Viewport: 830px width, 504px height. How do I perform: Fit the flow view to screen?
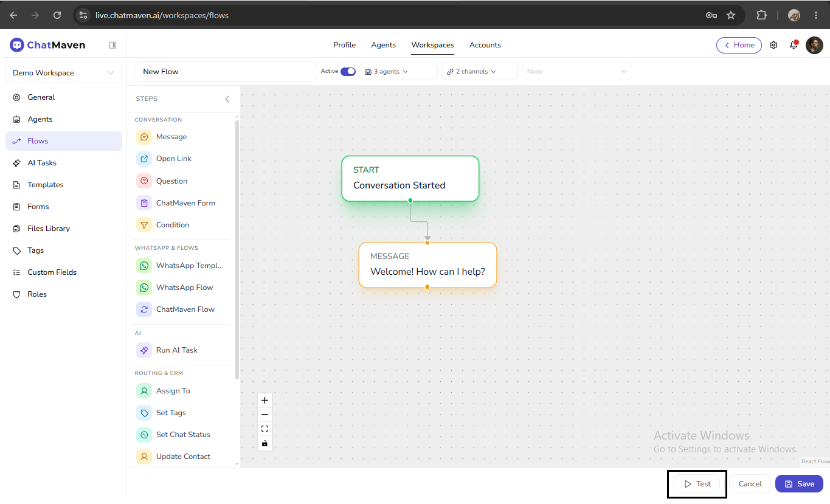point(265,429)
